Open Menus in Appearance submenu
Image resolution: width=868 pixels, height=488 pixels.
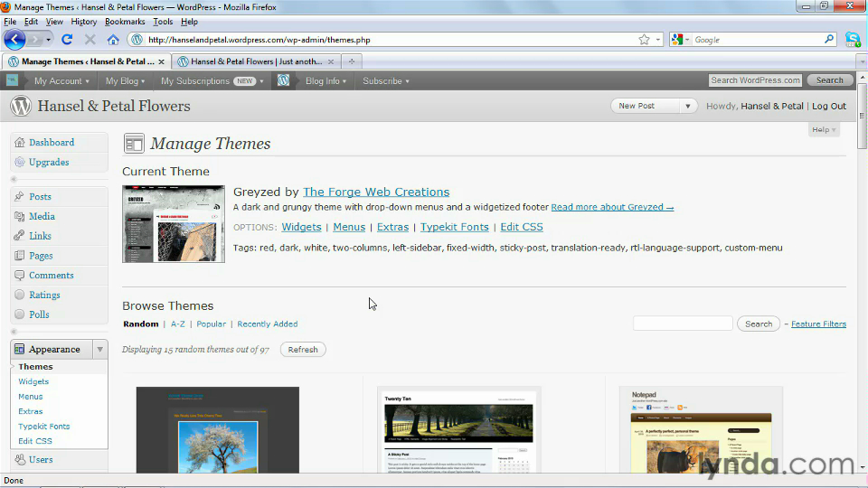coord(30,397)
